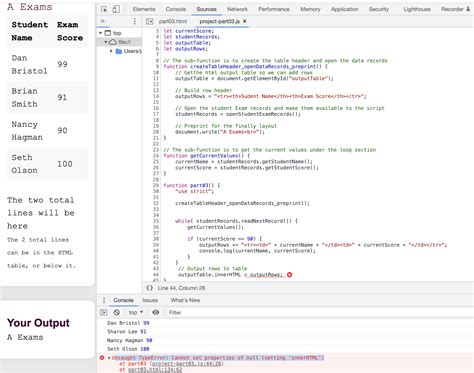Click the 'Seth Olson 100' console log line
Image resolution: width=474 pixels, height=373 pixels.
(x=128, y=349)
